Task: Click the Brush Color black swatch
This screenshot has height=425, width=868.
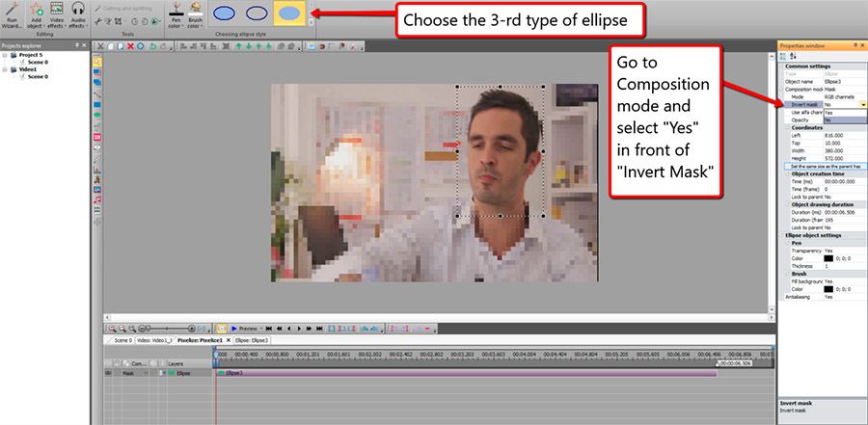Action: [x=828, y=289]
